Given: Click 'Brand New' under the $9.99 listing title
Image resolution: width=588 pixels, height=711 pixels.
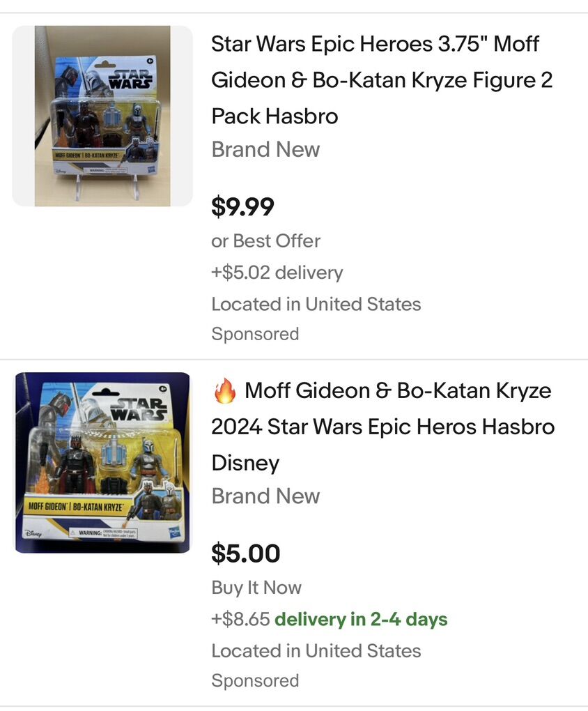Looking at the screenshot, I should (265, 150).
